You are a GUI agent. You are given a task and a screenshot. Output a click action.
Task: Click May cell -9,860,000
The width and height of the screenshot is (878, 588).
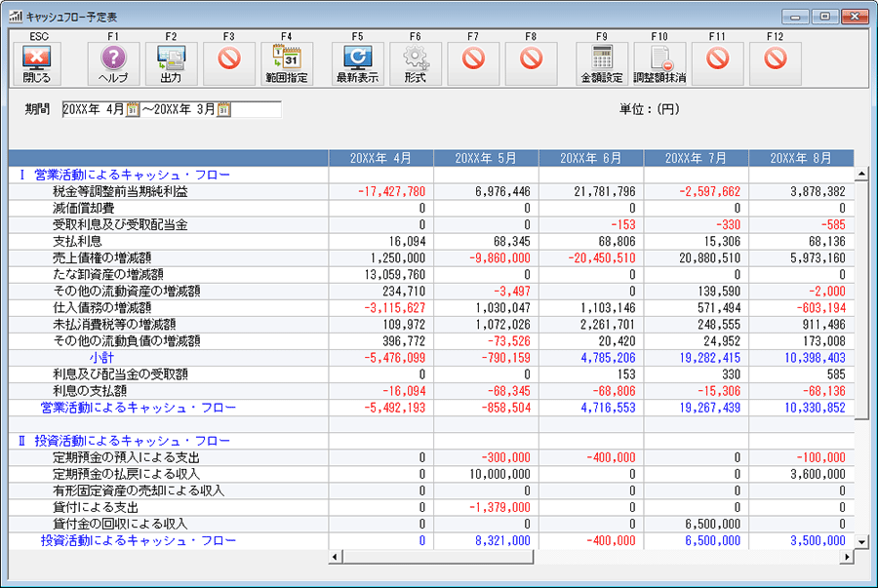click(x=486, y=257)
